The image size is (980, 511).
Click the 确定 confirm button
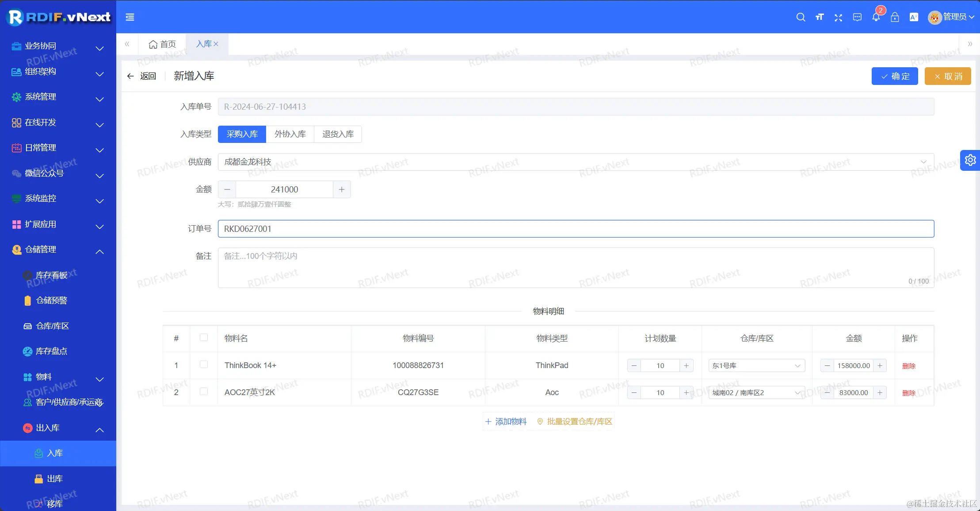[895, 76]
